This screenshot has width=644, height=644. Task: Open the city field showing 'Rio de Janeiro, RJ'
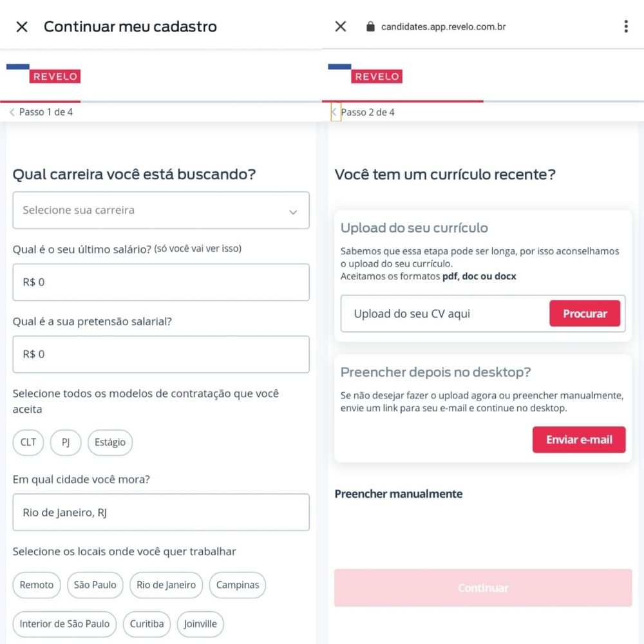point(161,512)
